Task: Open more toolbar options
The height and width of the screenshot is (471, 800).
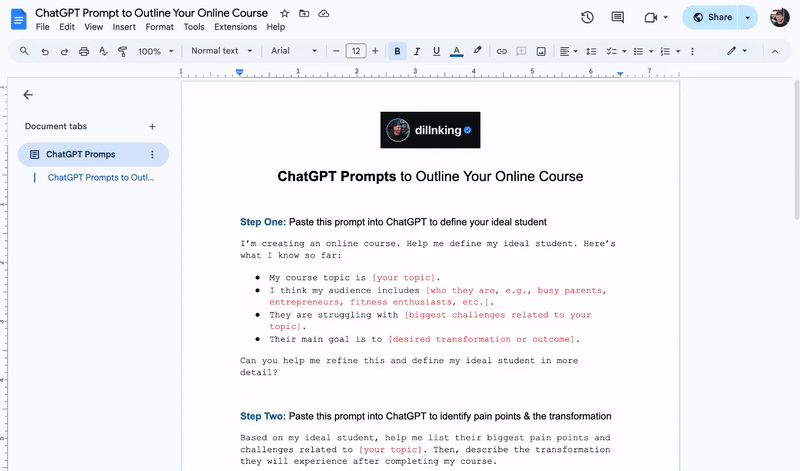Action: point(692,51)
